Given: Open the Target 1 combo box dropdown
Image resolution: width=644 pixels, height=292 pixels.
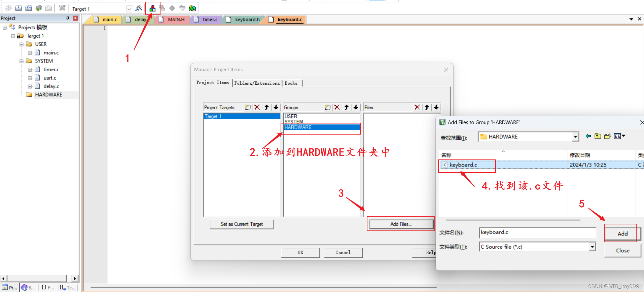Looking at the screenshot, I should (x=129, y=9).
